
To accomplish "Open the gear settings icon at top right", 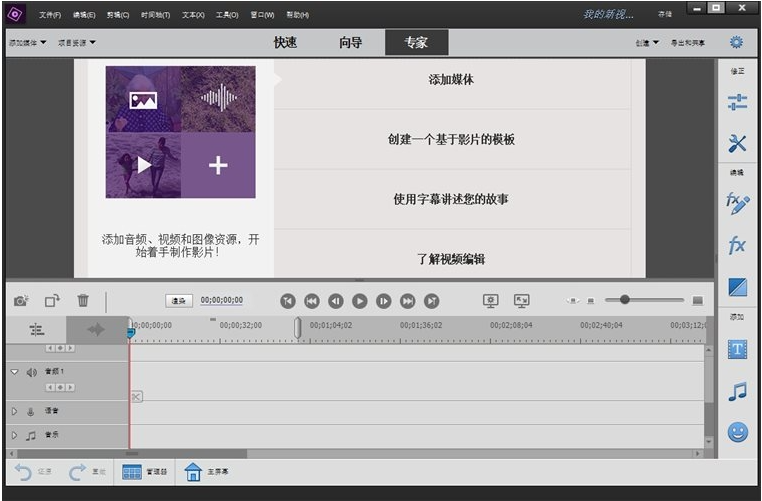I will click(x=736, y=42).
